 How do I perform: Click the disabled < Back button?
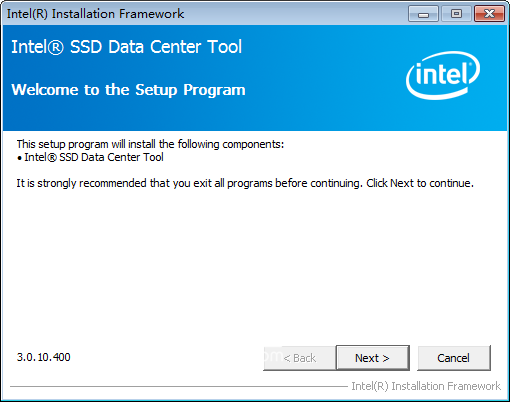299,358
